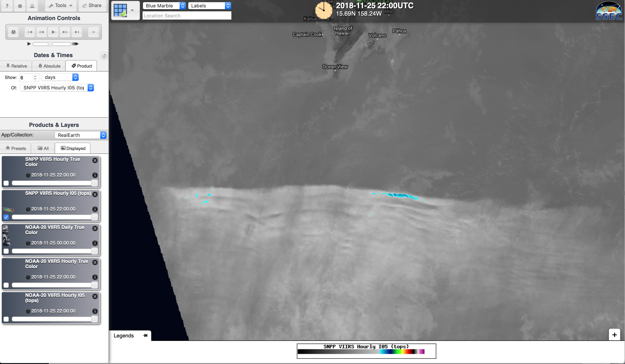Click the SSEC logo
Screen dimensions: 625x364
pyautogui.click(x=609, y=11)
